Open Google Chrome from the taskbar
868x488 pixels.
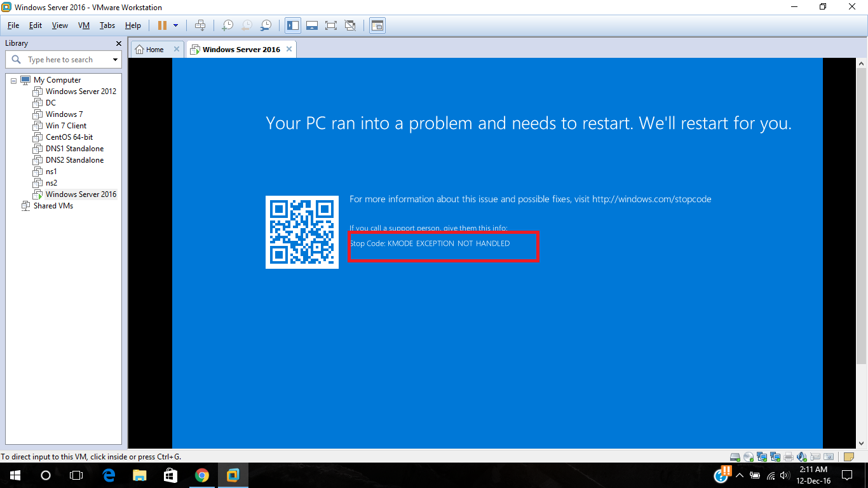pos(202,475)
